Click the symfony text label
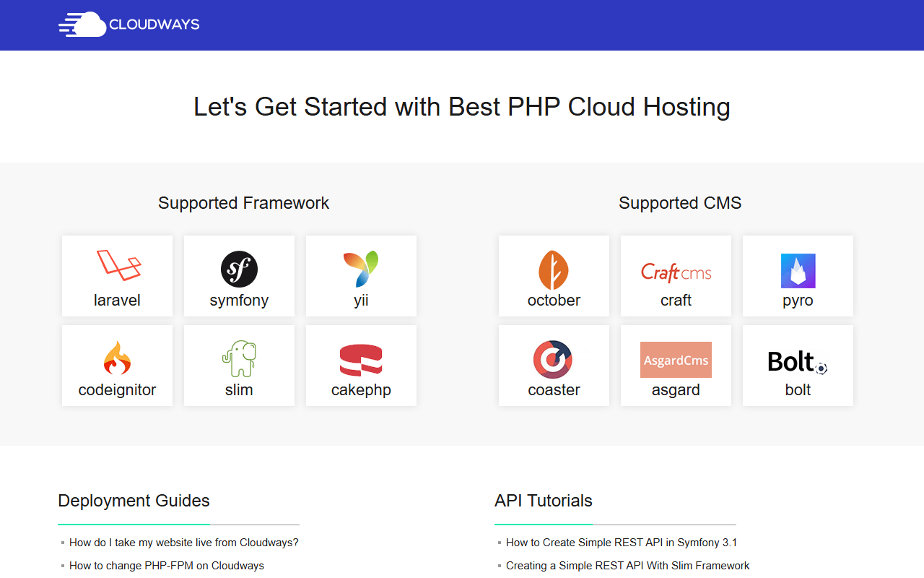This screenshot has height=578, width=924. [239, 301]
